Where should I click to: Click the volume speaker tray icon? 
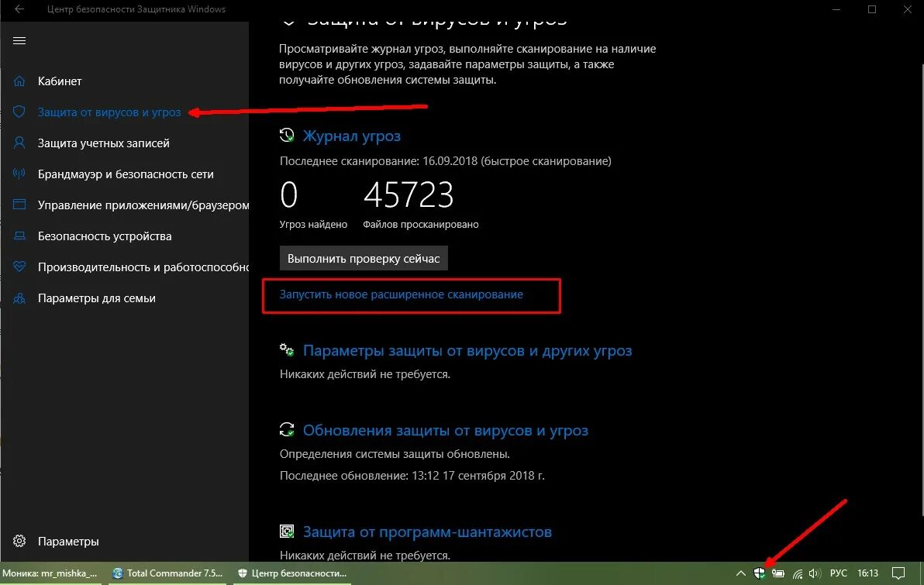coord(815,573)
